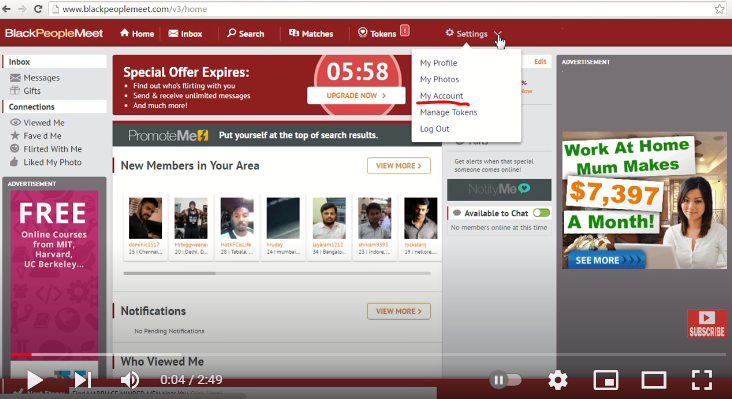Click the Home house icon in navbar
Viewport: 732px width, 399px height.
click(125, 33)
